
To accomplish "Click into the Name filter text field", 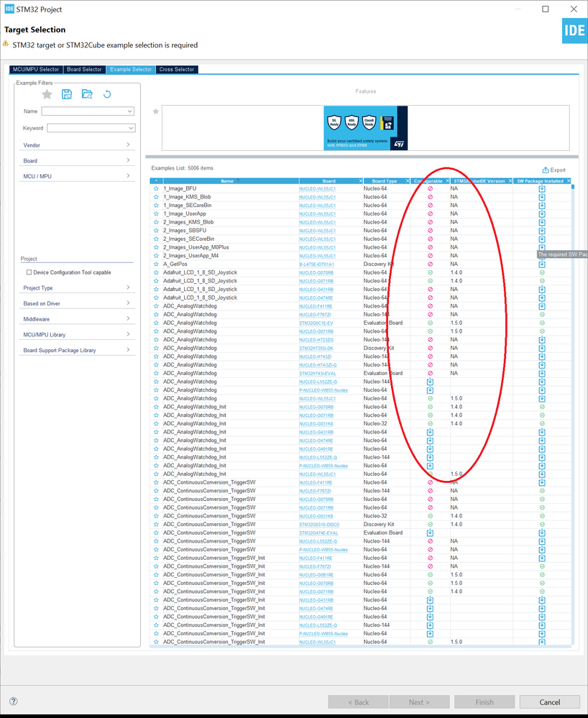I will pos(83,111).
